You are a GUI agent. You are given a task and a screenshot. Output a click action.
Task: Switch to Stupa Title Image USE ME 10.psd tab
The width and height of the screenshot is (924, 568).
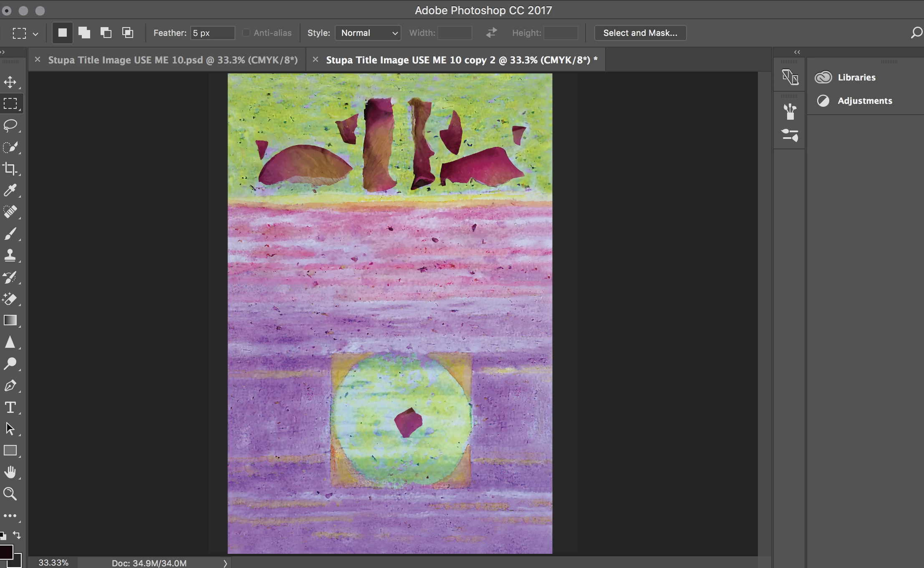pyautogui.click(x=173, y=60)
